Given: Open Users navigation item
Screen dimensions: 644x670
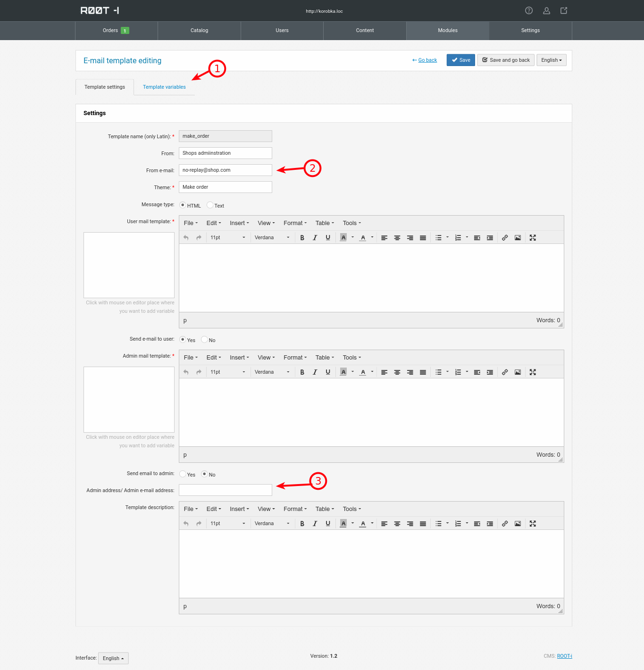Looking at the screenshot, I should coord(282,30).
